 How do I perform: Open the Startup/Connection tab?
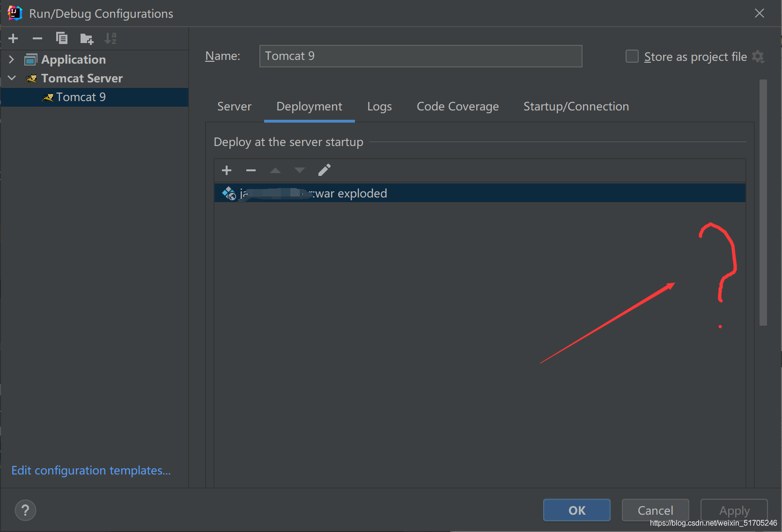pos(575,106)
